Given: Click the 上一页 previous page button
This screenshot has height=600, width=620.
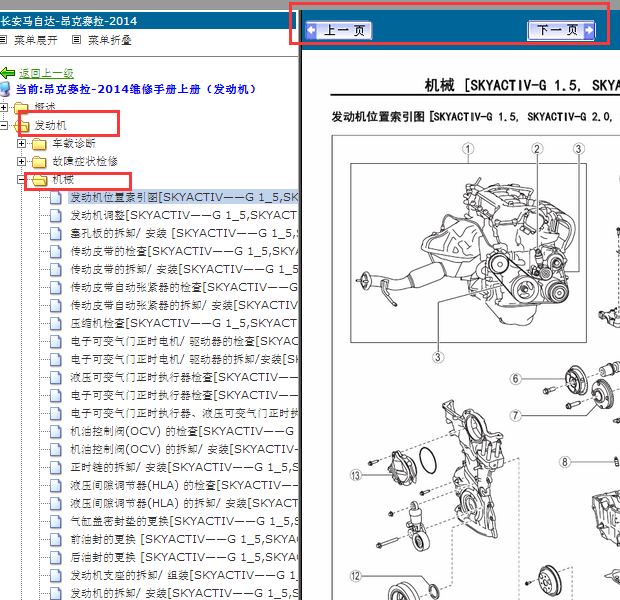Looking at the screenshot, I should [338, 30].
